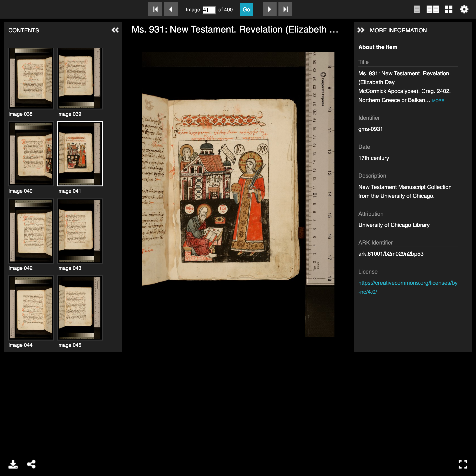The height and width of the screenshot is (476, 476).
Task: Click 'University of Chicago Library' attribution text
Action: tap(394, 225)
